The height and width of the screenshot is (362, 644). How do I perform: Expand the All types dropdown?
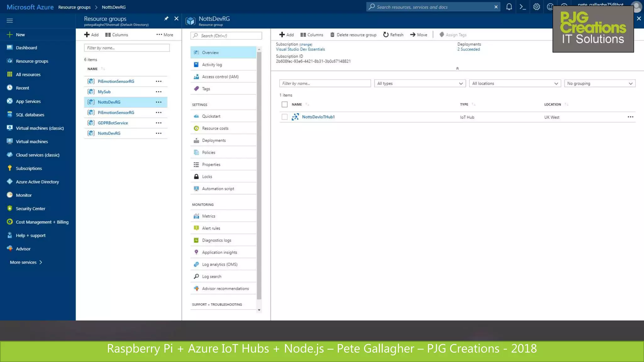420,84
